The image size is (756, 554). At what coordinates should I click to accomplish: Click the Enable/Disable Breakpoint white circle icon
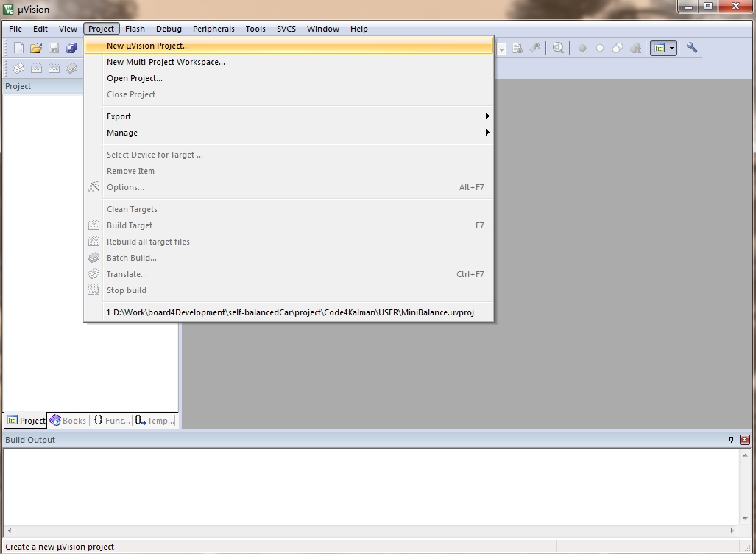(x=599, y=48)
